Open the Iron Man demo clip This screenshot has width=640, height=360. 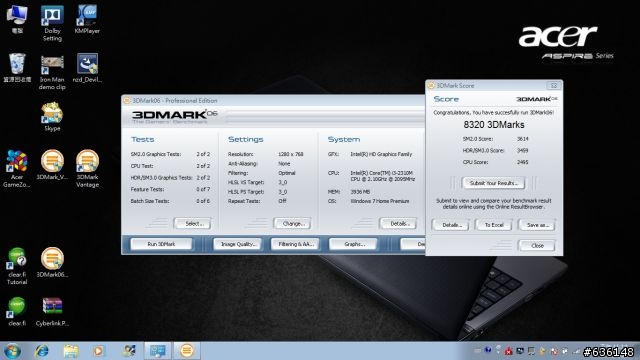[x=52, y=72]
